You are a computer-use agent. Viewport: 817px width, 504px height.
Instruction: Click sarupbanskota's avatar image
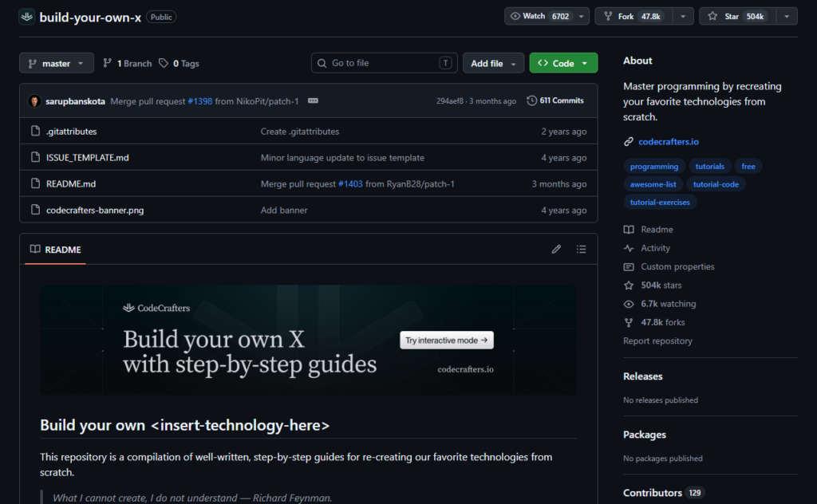pos(34,101)
